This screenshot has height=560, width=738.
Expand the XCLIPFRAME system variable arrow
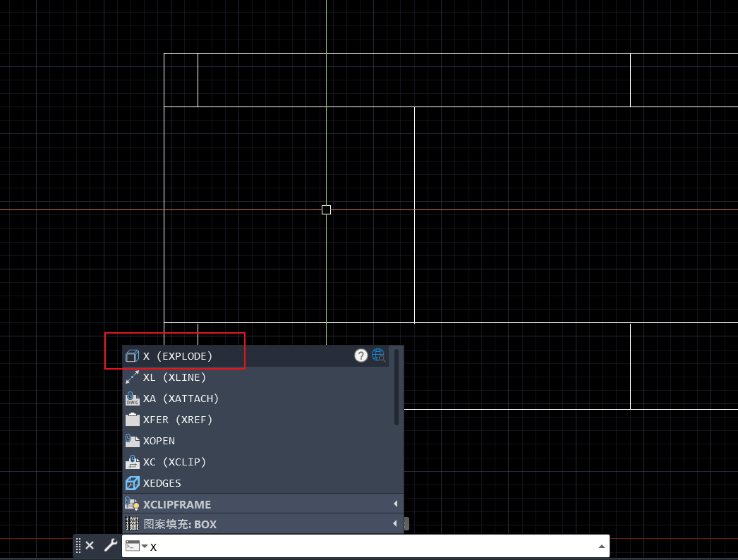tap(395, 504)
